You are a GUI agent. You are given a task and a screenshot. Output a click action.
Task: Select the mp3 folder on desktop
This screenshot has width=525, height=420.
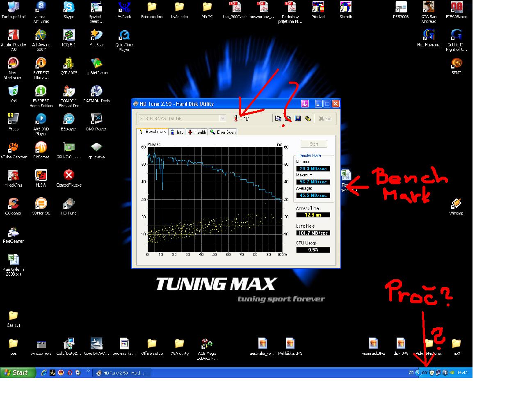[x=456, y=347]
